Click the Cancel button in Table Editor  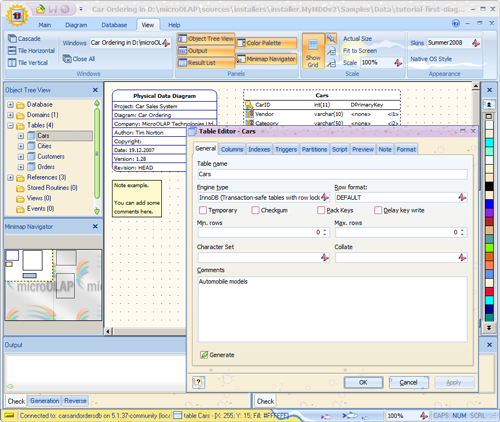point(408,382)
